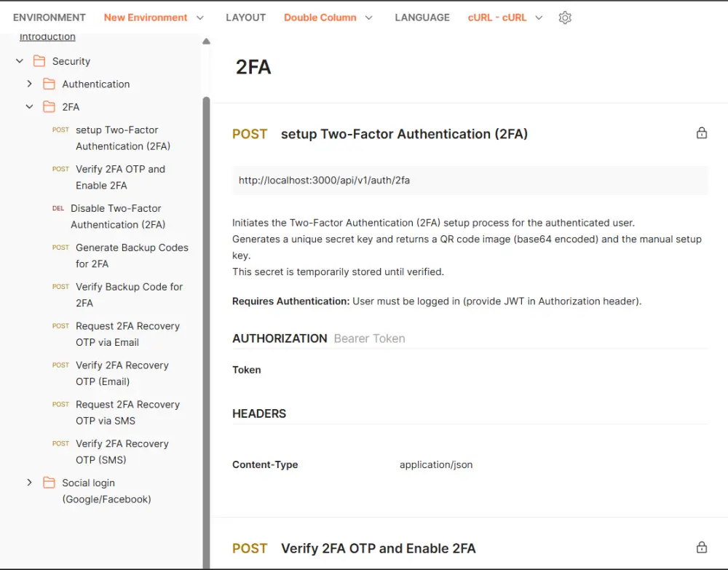Click the Social login folder icon
Image resolution: width=728 pixels, height=570 pixels.
[50, 483]
